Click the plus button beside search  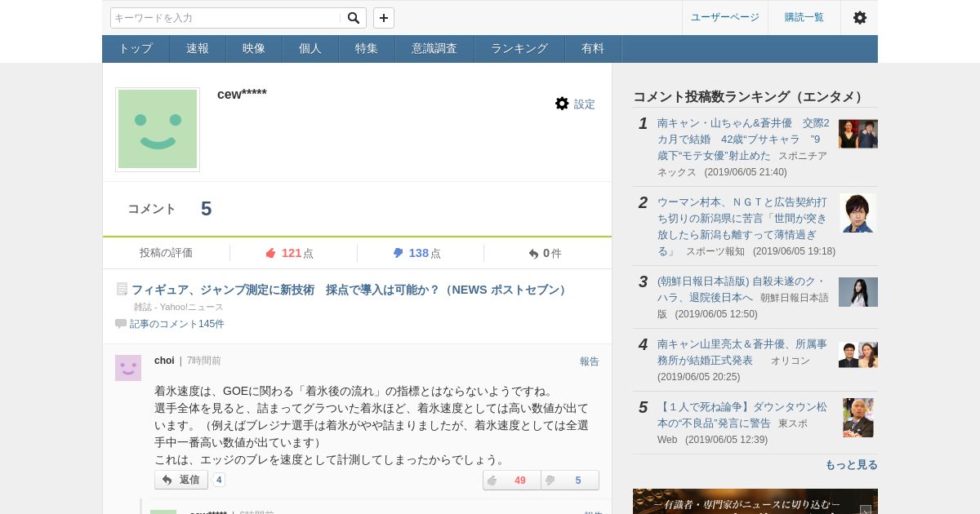click(x=384, y=18)
